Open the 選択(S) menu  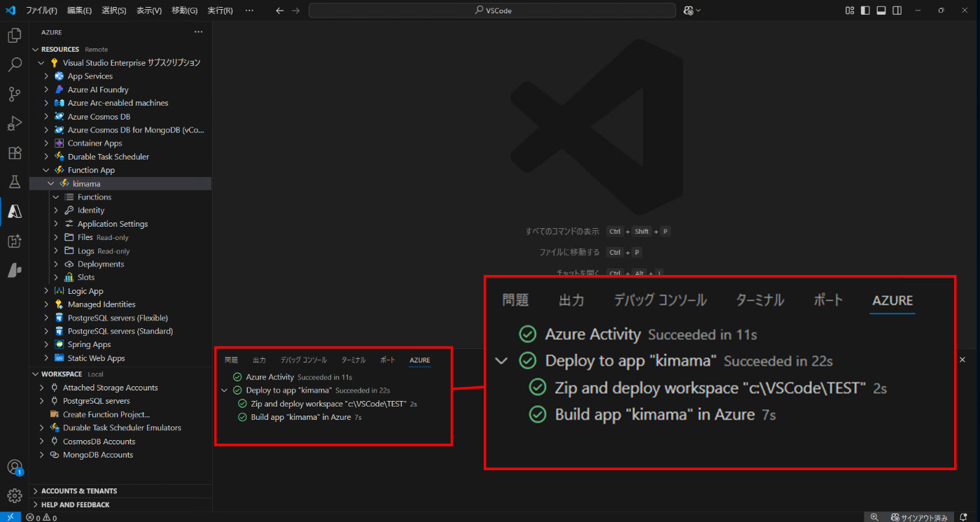click(x=114, y=10)
